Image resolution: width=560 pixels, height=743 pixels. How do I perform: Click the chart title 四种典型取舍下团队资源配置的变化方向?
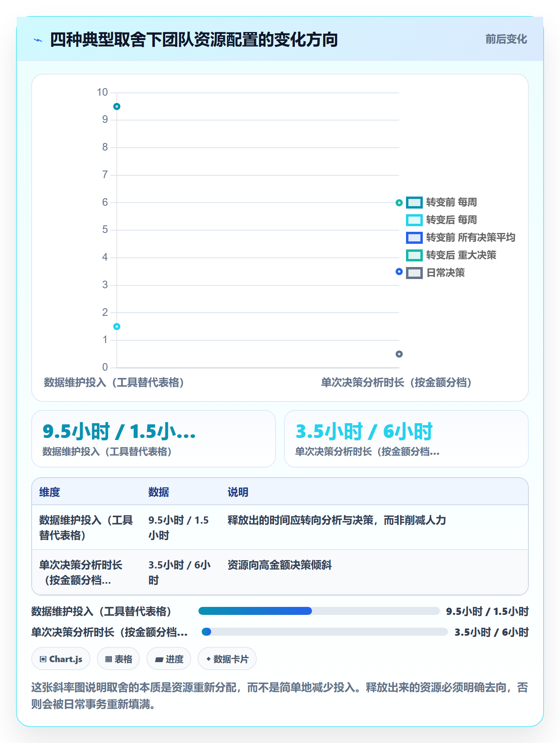tap(194, 40)
